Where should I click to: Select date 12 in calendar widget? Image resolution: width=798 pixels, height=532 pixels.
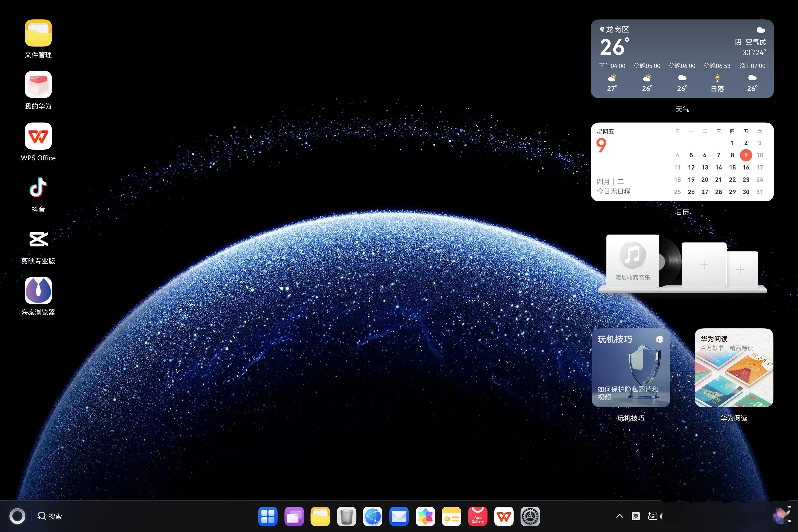(x=691, y=167)
